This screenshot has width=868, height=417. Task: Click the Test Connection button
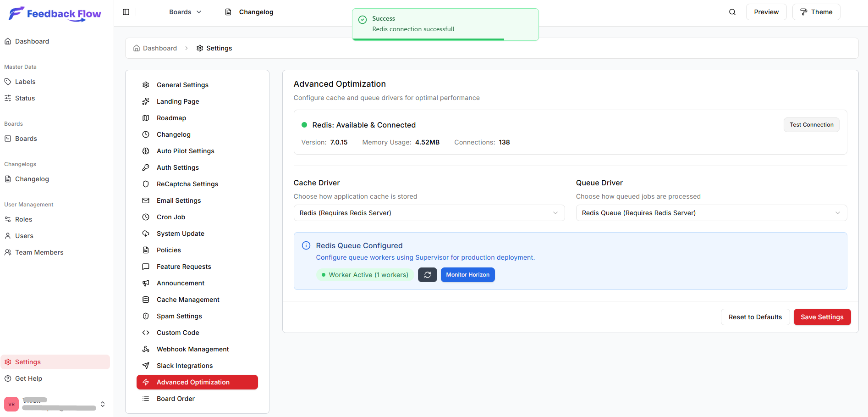coord(811,125)
